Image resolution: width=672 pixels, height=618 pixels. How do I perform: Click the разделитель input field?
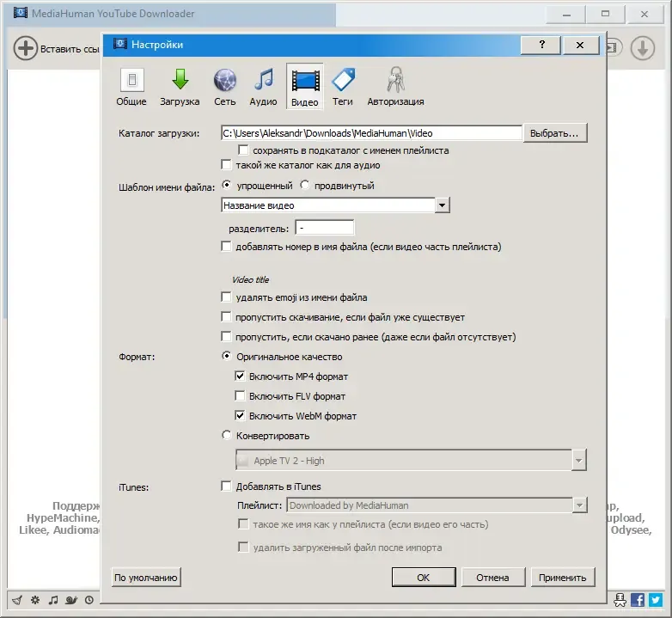click(x=325, y=228)
